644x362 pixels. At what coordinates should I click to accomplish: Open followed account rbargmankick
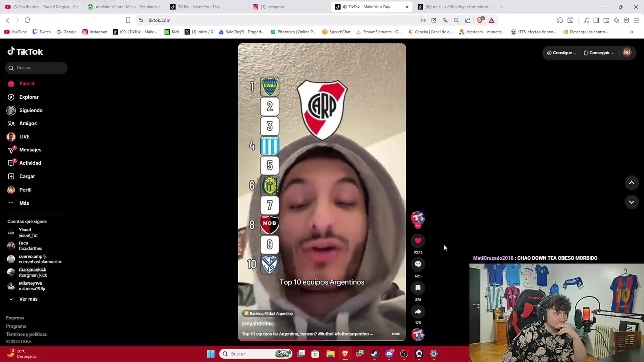(27, 273)
